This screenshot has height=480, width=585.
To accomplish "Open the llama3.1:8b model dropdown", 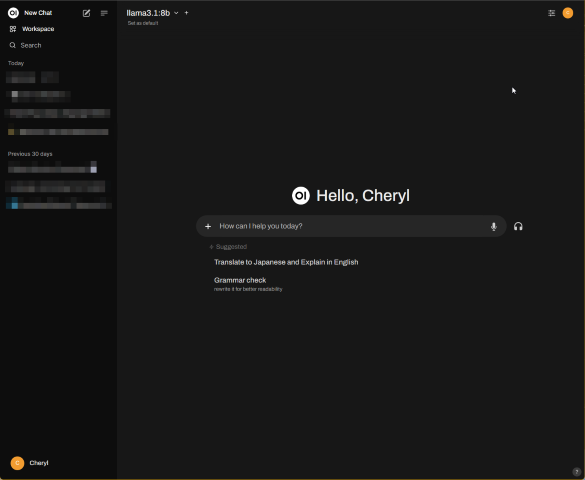I will (152, 13).
